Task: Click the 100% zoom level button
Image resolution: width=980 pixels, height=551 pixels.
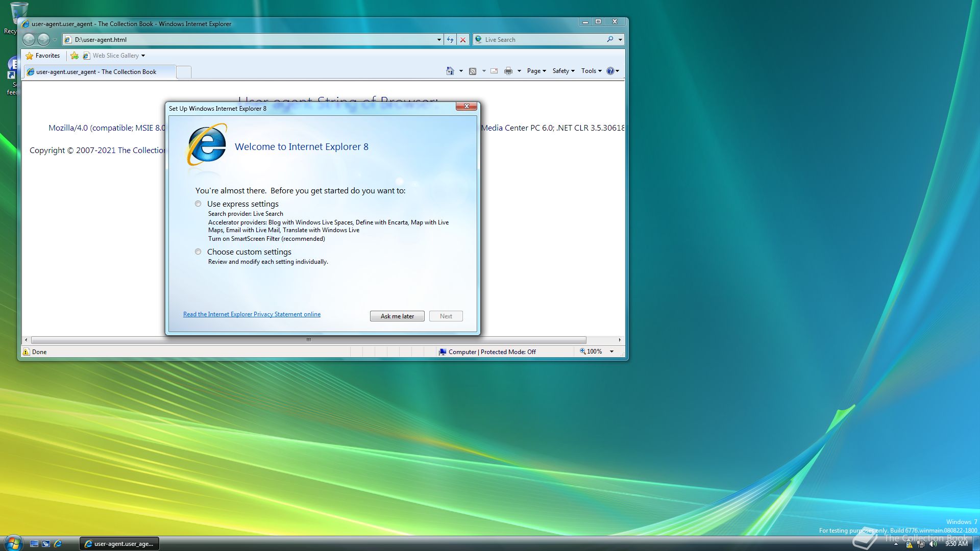Action: pyautogui.click(x=591, y=352)
